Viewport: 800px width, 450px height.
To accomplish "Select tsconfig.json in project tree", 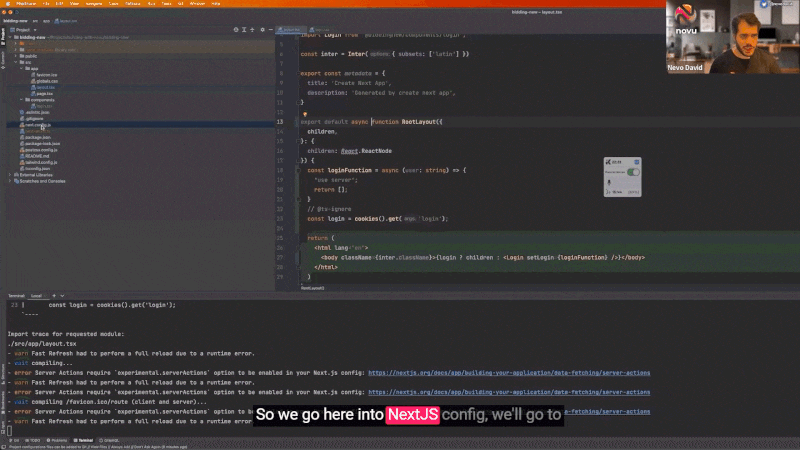I will click(35, 168).
